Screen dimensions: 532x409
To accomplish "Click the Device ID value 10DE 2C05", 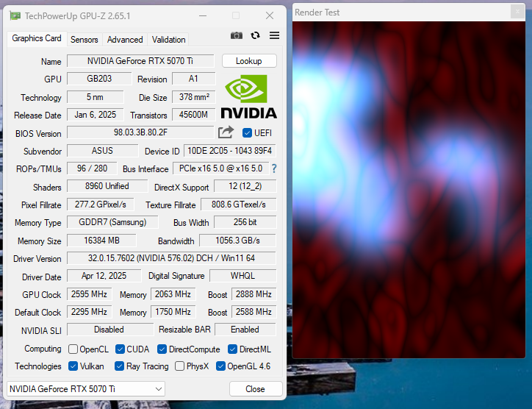I will coord(230,151).
